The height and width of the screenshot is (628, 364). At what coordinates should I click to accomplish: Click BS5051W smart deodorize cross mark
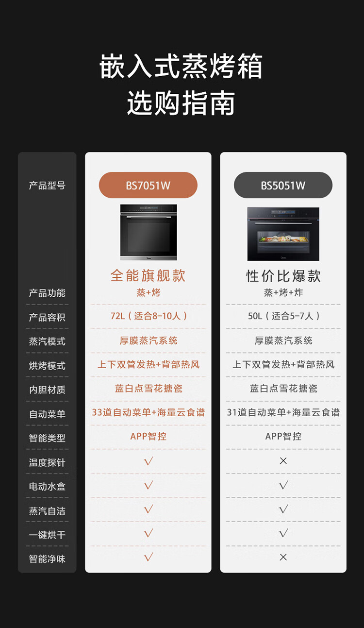click(x=283, y=557)
